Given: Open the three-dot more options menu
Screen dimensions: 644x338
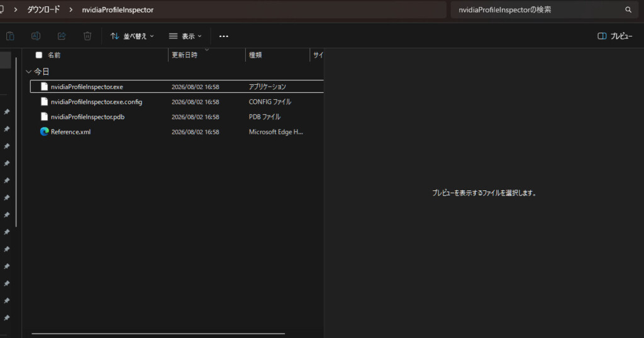Looking at the screenshot, I should click(223, 36).
